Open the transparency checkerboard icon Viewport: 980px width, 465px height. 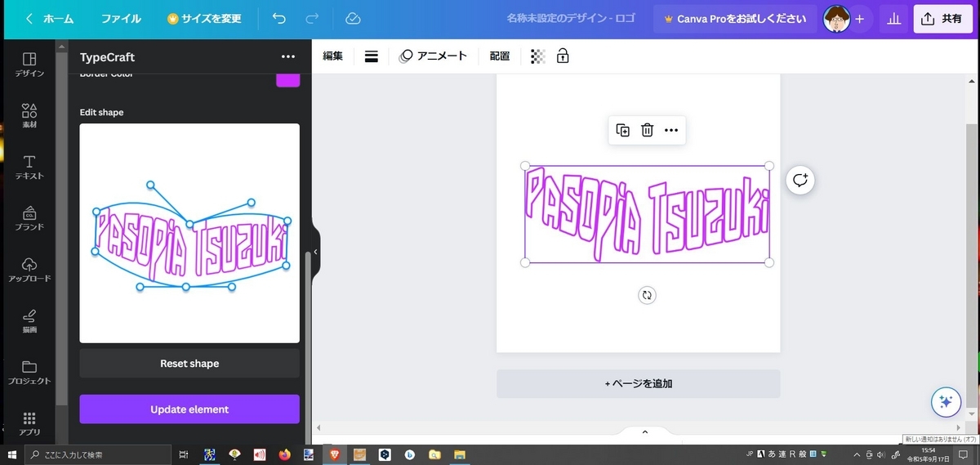point(537,56)
